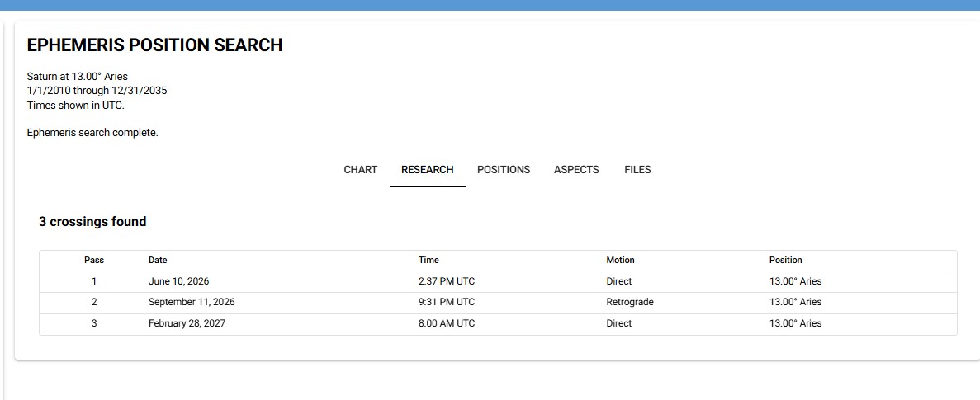Click the Position column header
Viewport: 980px width, 400px height.
[x=786, y=261]
